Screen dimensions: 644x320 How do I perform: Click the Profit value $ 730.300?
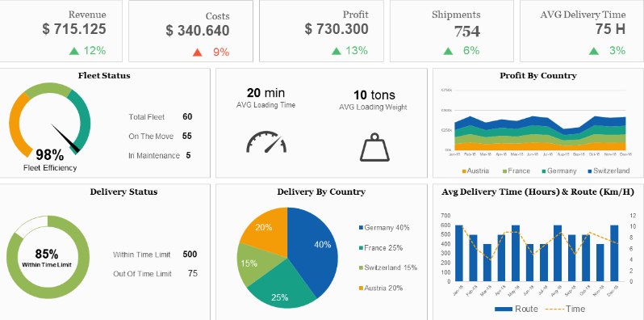(337, 29)
